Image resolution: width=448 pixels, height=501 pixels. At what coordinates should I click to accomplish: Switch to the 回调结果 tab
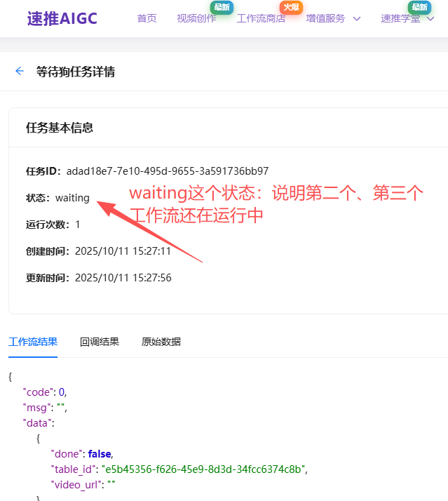pos(100,342)
